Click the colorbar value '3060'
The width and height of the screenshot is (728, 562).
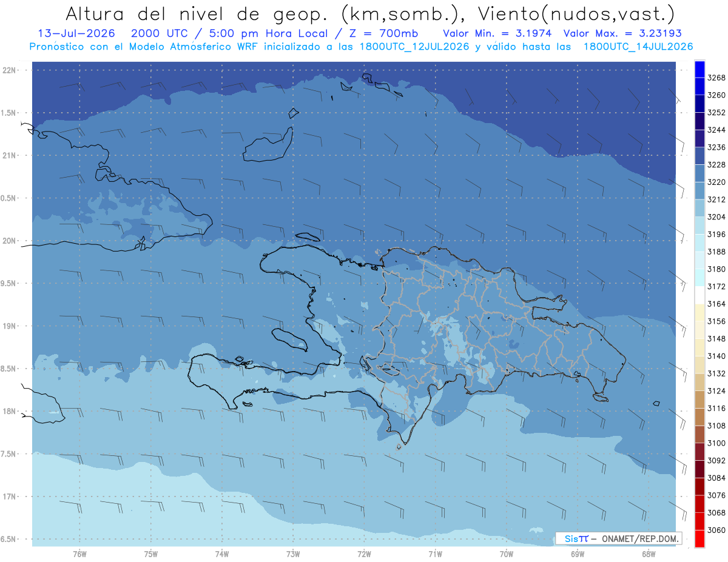pos(716,530)
